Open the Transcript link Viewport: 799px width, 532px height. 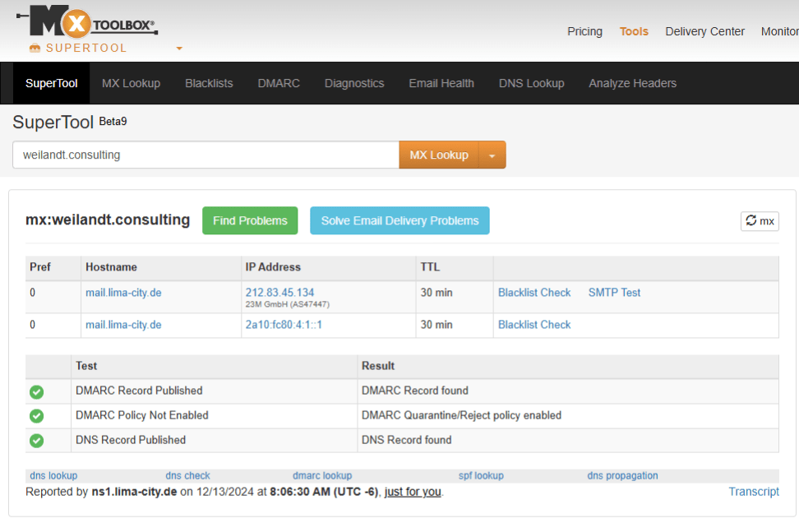coord(754,492)
